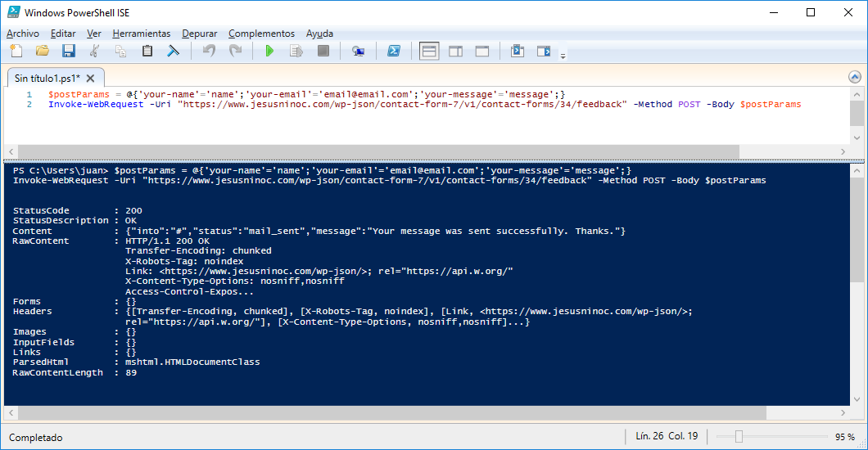Create a new script with New icon
This screenshot has width=868, height=450.
[x=16, y=52]
